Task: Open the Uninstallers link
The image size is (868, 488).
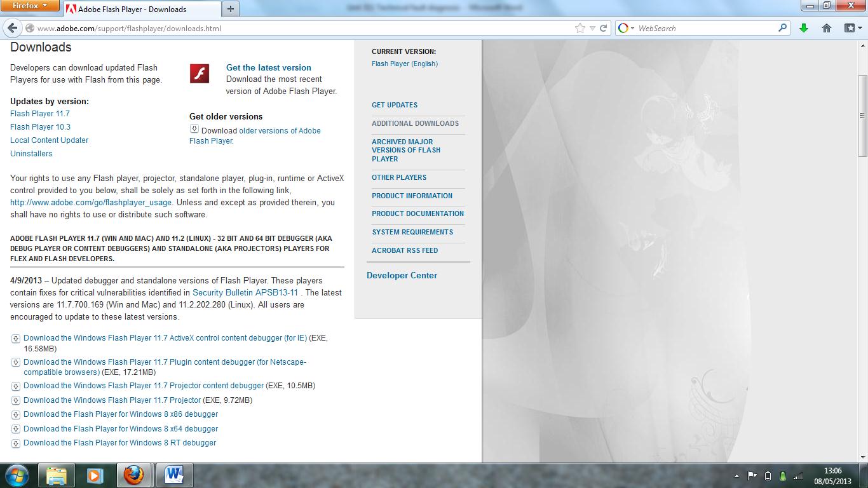Action: click(31, 154)
